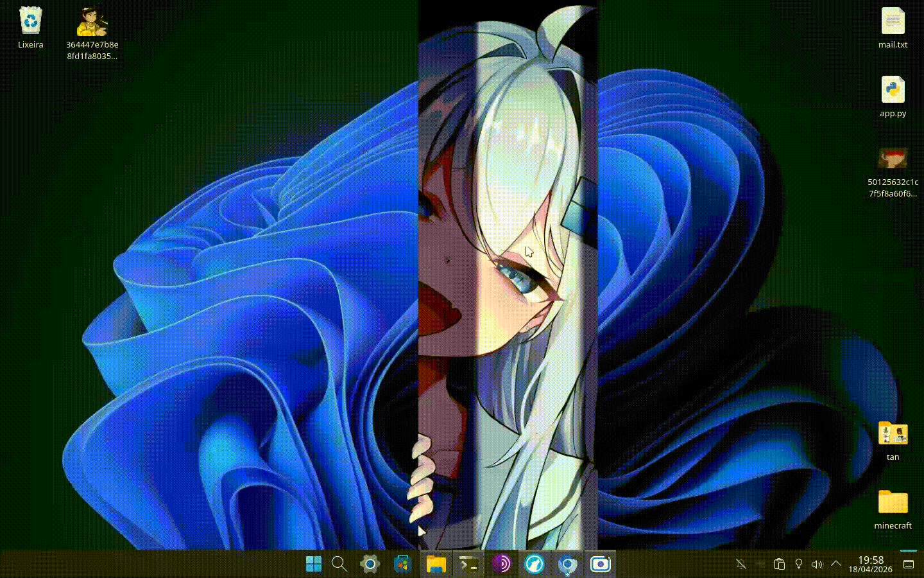The image size is (924, 578).
Task: Launch the terminal from the taskbar
Action: tap(469, 564)
